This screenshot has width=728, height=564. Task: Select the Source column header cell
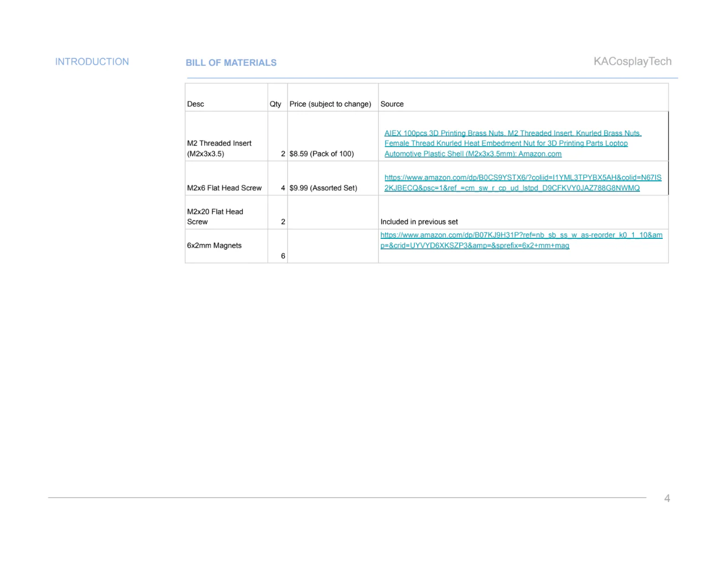pos(523,98)
